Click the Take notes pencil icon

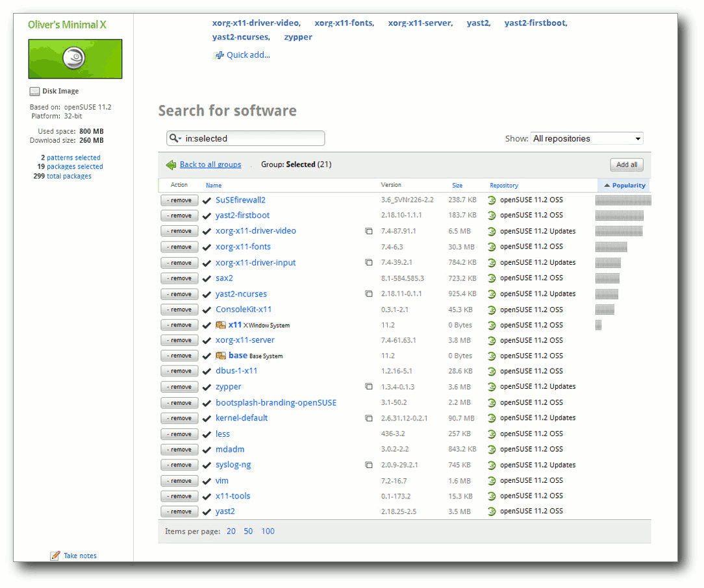[55, 556]
